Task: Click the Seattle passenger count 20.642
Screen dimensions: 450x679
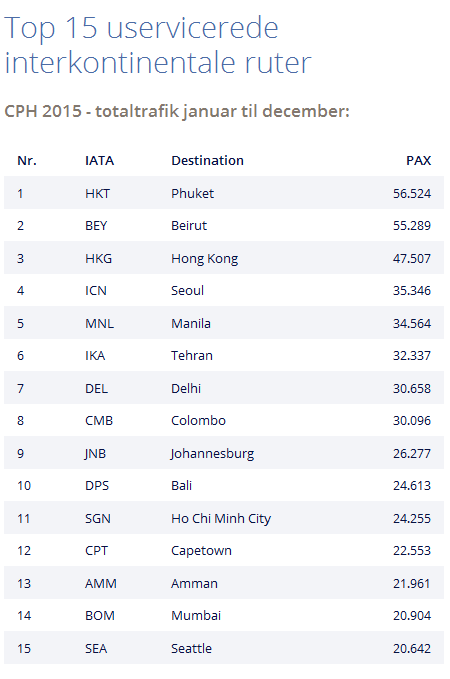Action: 412,648
